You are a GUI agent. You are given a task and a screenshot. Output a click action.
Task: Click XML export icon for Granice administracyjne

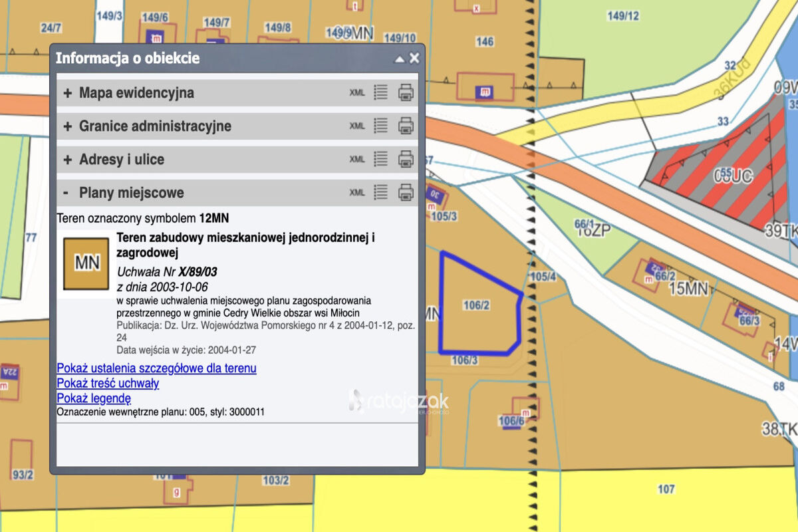click(357, 126)
